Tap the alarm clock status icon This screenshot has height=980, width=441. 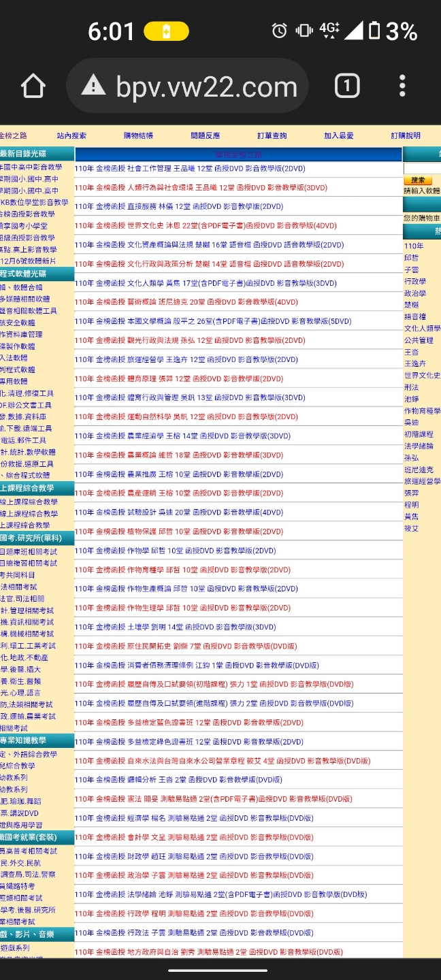point(279,31)
